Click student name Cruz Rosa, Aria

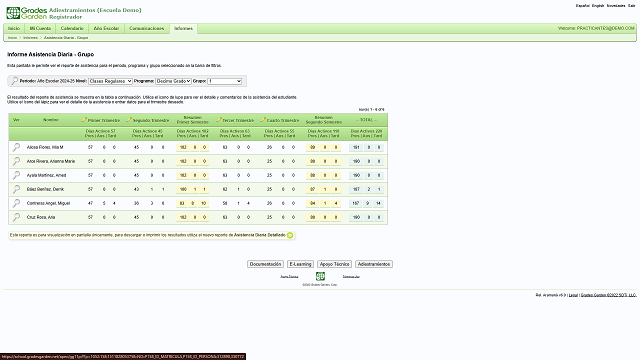(x=41, y=217)
